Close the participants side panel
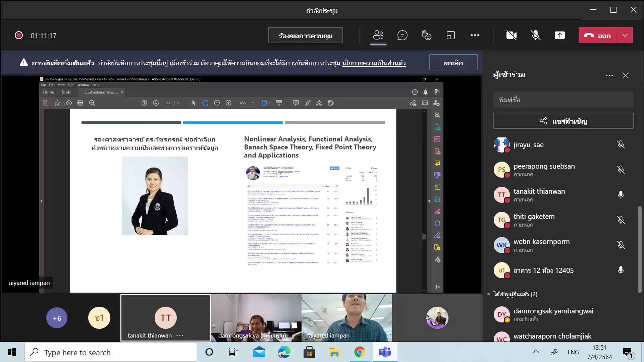The image size is (644, 362). [625, 75]
